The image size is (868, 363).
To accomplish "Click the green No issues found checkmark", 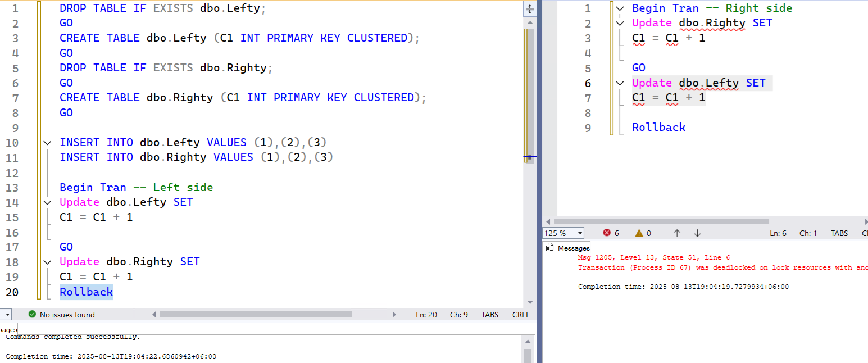I will 32,315.
